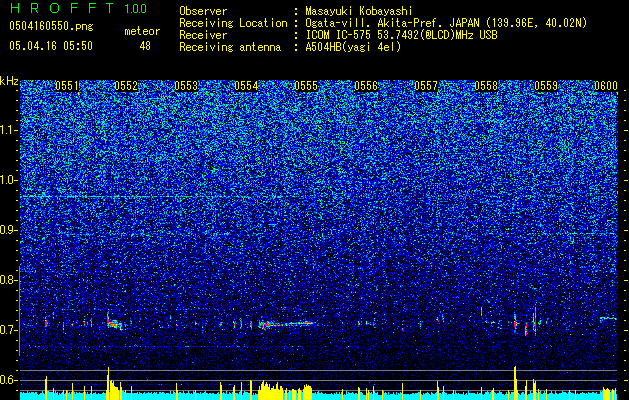Click the 0559 time marker
Viewport: 629px width, 400px height.
(546, 86)
